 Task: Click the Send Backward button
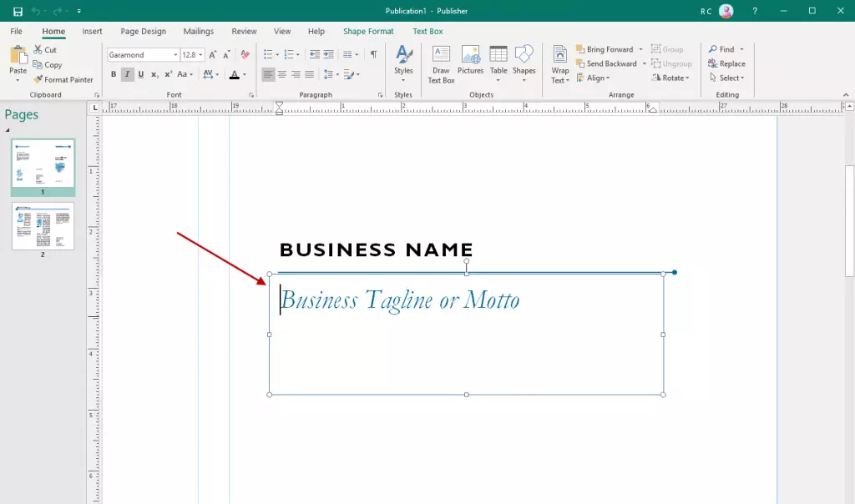[606, 63]
